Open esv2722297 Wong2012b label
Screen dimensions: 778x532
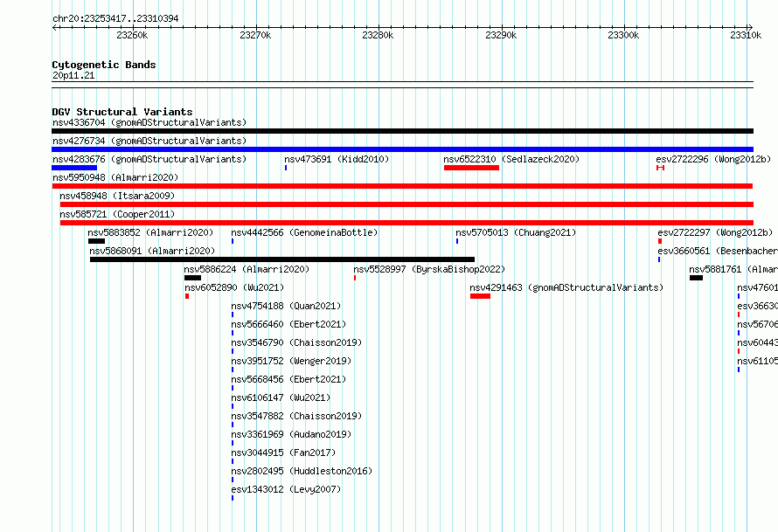[715, 232]
